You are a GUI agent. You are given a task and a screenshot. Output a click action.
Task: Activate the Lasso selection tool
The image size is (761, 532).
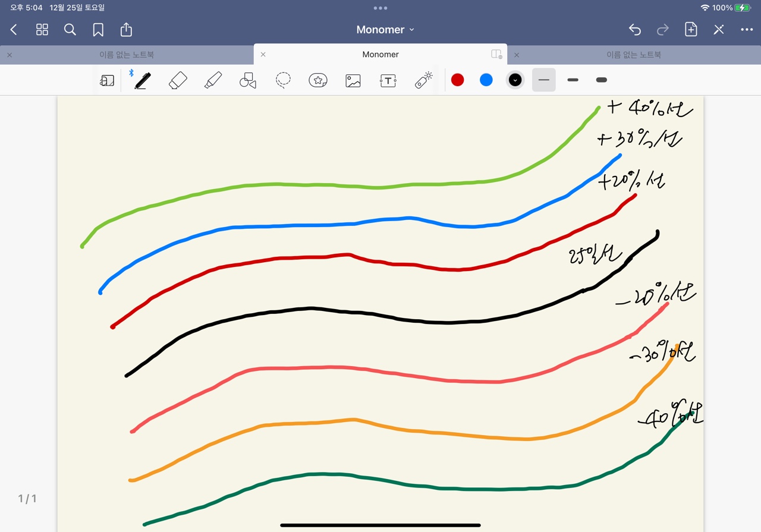(283, 80)
